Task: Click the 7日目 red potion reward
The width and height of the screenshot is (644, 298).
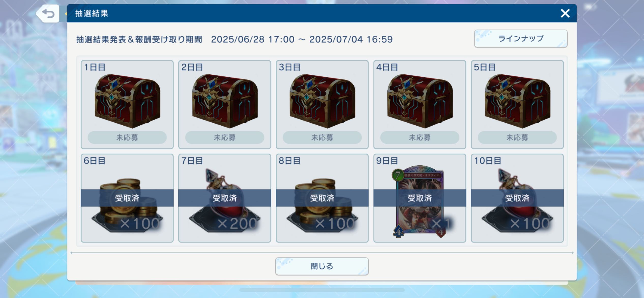Action: click(225, 200)
